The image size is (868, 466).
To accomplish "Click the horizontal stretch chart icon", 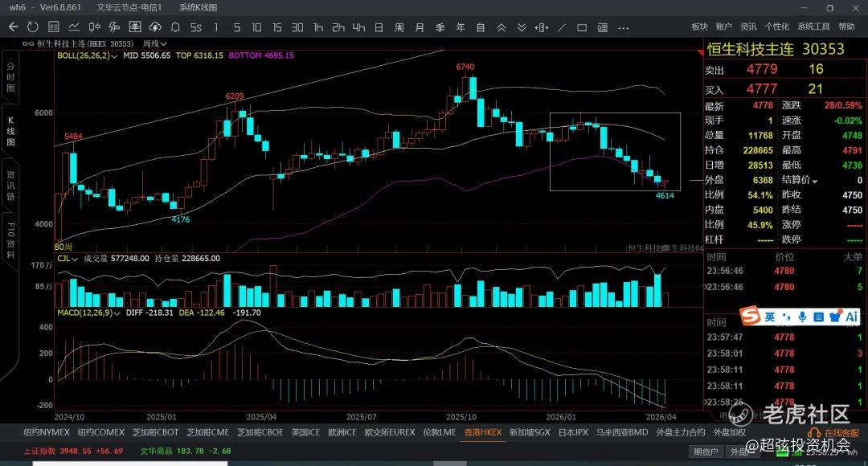I will (542, 27).
